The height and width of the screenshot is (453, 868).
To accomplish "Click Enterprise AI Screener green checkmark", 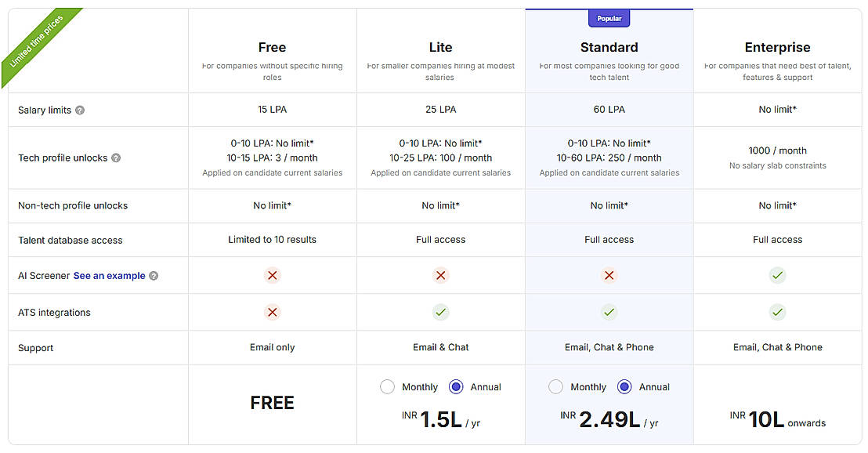I will tap(777, 276).
